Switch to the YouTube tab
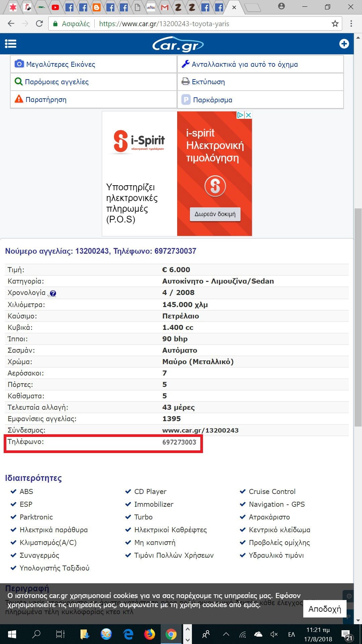This screenshot has width=362, height=644. [55, 7]
